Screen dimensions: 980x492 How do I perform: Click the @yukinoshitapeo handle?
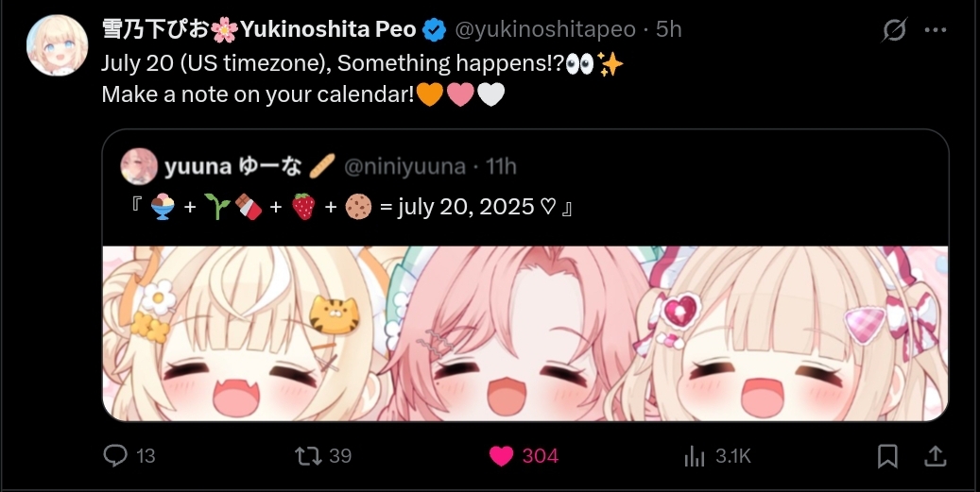click(x=545, y=29)
